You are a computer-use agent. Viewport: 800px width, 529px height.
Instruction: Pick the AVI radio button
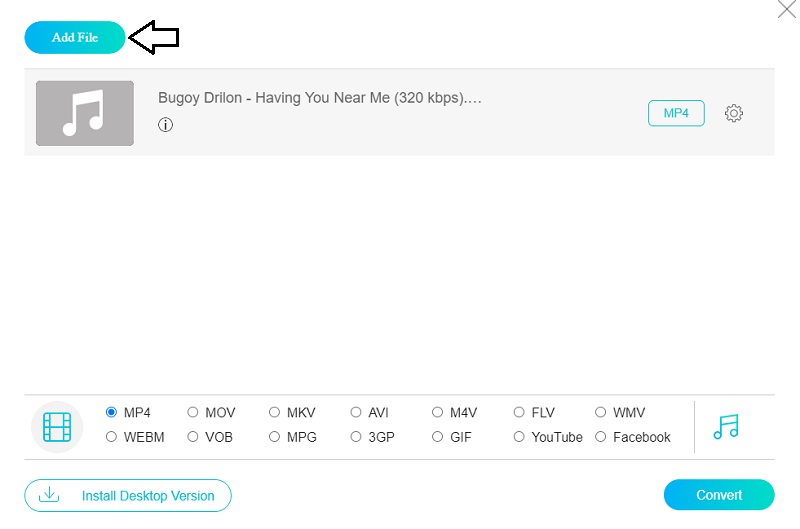pyautogui.click(x=356, y=412)
